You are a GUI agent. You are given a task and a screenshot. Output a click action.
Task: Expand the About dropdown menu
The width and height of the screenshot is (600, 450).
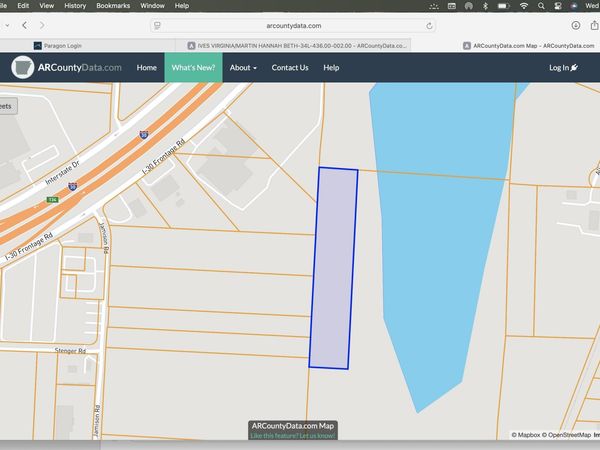click(243, 68)
